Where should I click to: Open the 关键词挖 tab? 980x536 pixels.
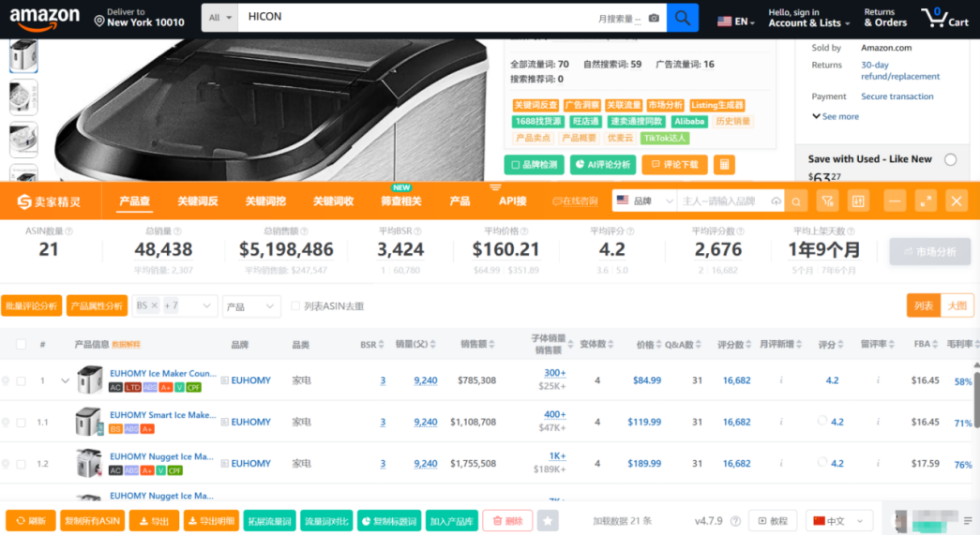[265, 201]
